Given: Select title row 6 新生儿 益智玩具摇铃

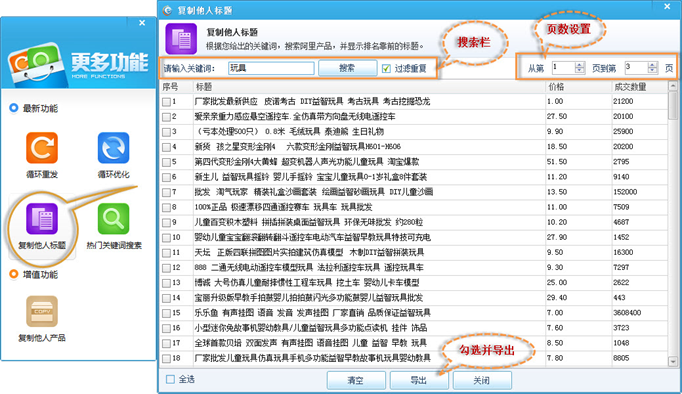Looking at the screenshot, I should click(x=311, y=177).
